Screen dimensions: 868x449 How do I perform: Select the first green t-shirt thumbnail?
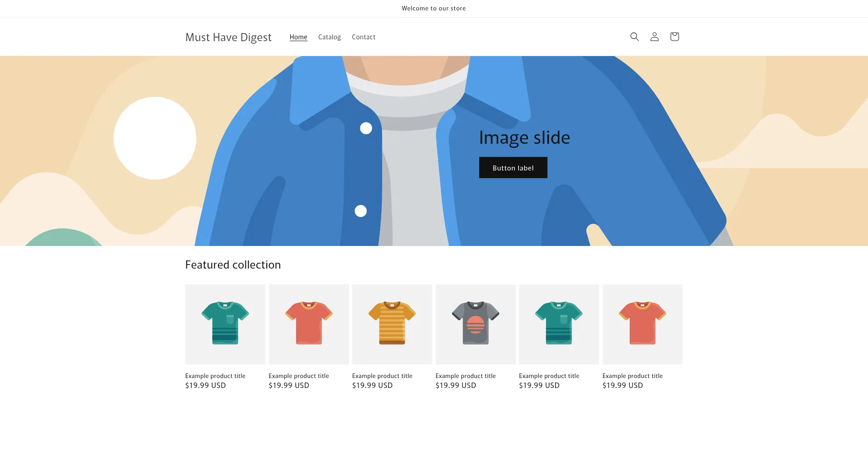(225, 324)
